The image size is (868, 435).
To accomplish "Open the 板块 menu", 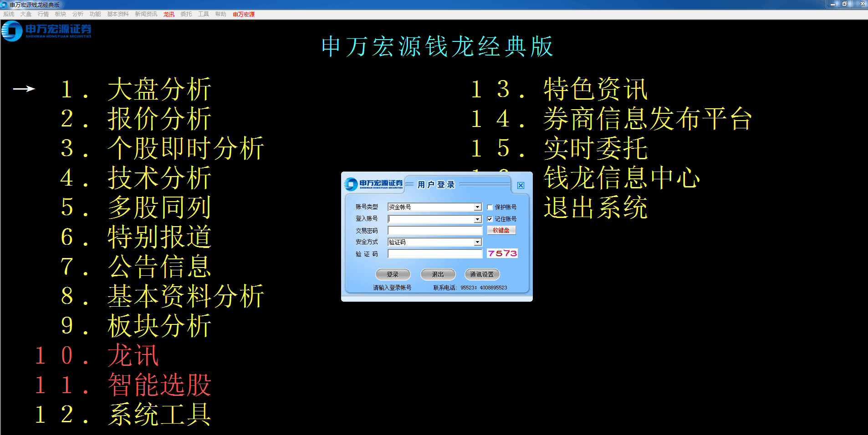I will click(61, 14).
